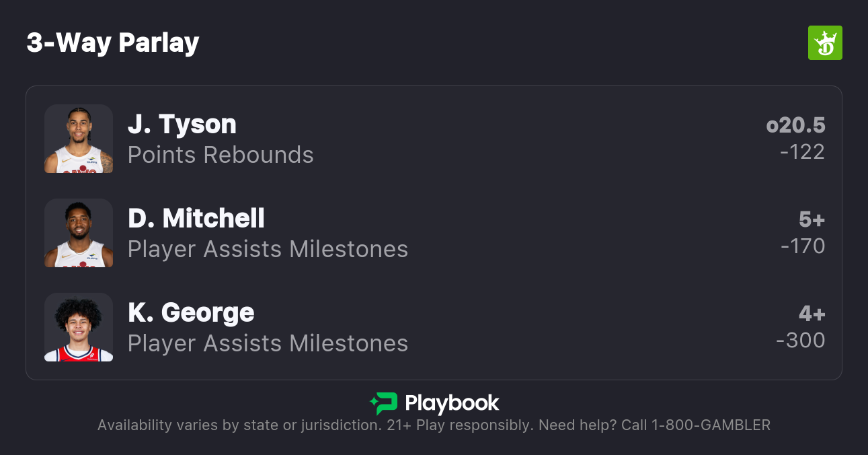Click George's Player Assists Milestones label
The height and width of the screenshot is (455, 868).
(x=268, y=343)
